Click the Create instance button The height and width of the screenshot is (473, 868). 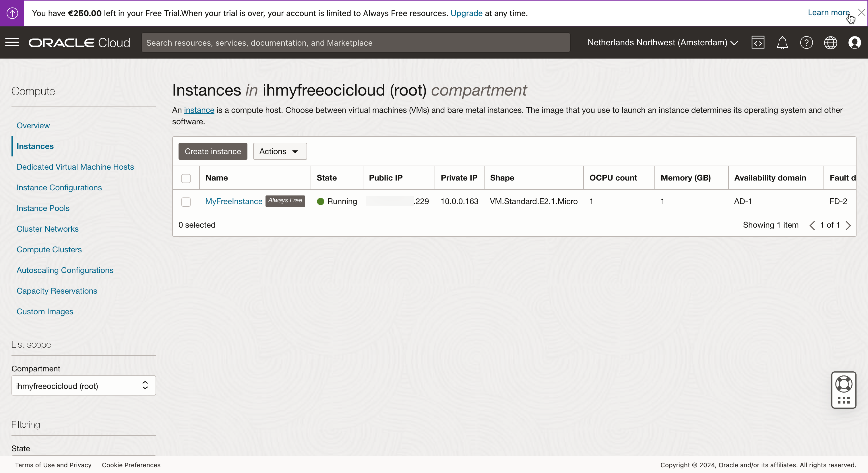213,151
